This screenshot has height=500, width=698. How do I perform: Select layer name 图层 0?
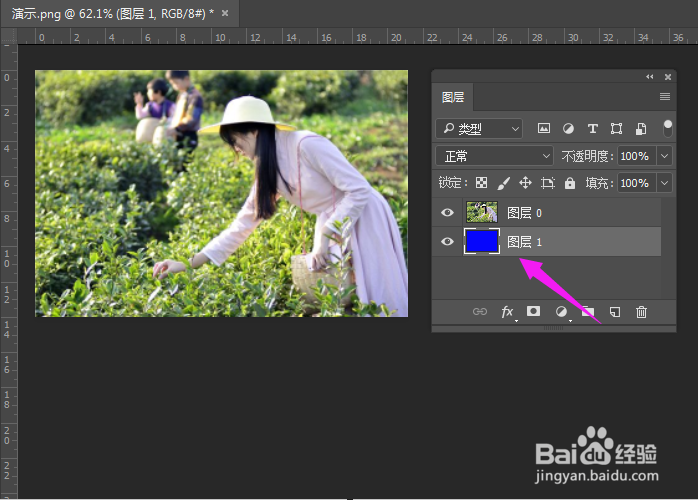coord(524,213)
